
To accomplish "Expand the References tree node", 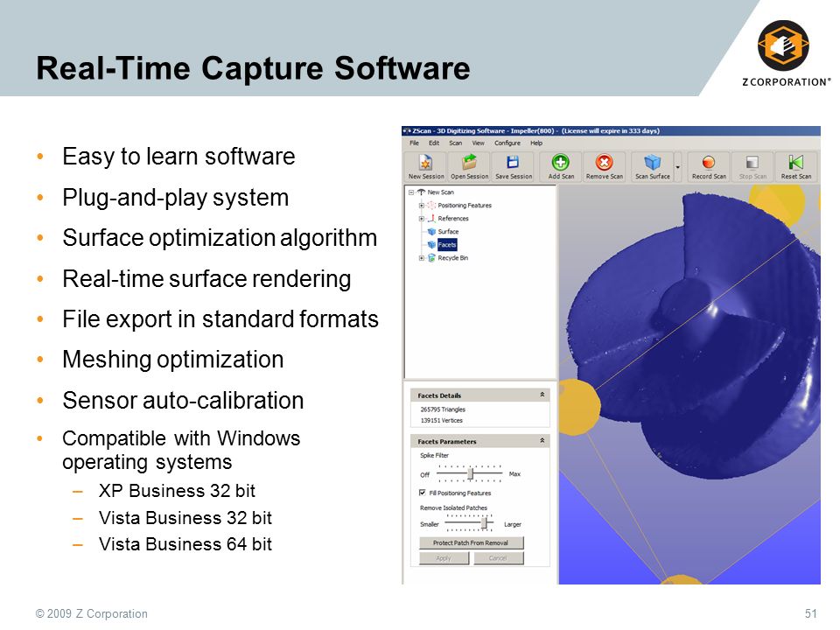I will [421, 219].
